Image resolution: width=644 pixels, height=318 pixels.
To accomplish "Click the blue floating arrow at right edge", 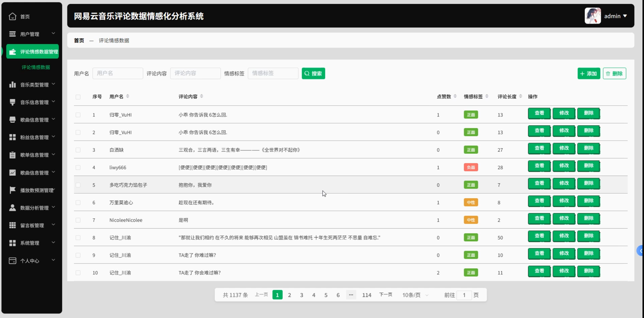I will tap(640, 251).
